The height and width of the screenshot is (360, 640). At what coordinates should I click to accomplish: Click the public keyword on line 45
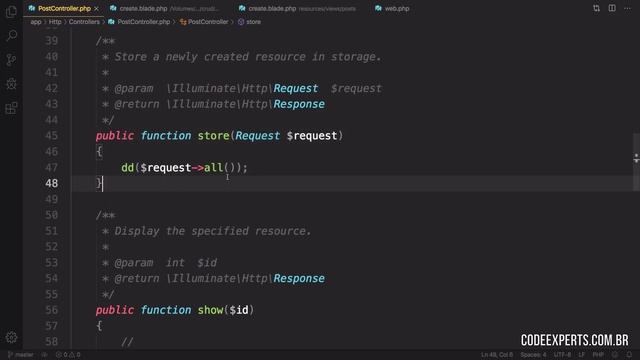pos(115,136)
